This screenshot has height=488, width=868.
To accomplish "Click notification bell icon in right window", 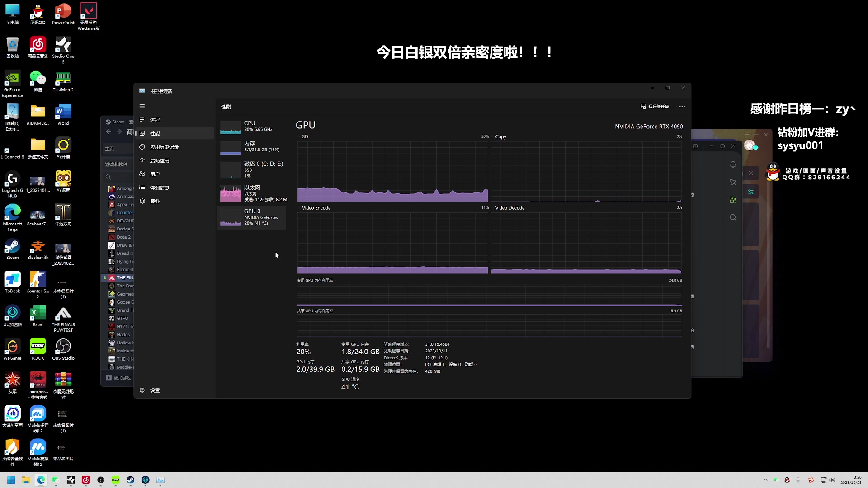I will tap(733, 164).
